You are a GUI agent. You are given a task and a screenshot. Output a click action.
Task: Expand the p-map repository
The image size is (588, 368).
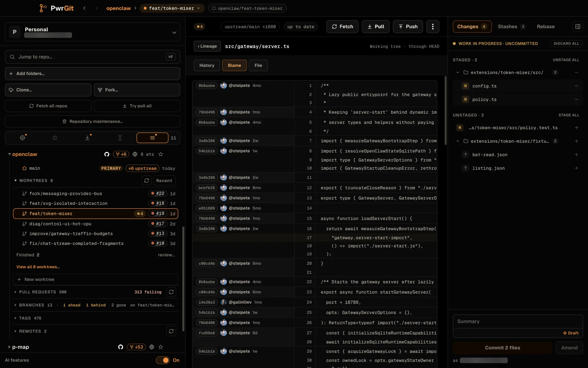[9, 347]
